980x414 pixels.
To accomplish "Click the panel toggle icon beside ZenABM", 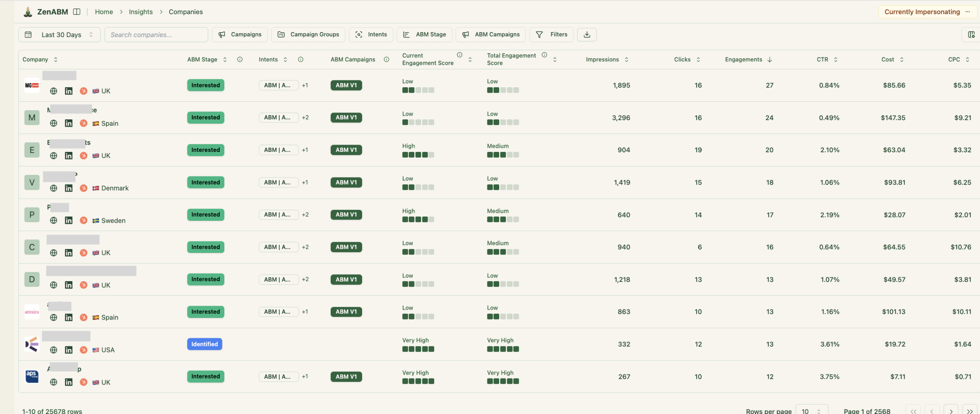I will tap(77, 11).
